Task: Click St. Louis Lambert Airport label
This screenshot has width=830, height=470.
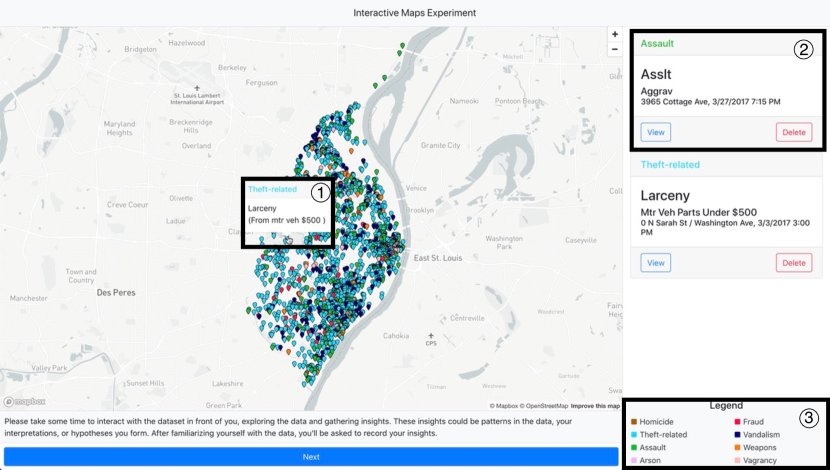Action: 197,99
